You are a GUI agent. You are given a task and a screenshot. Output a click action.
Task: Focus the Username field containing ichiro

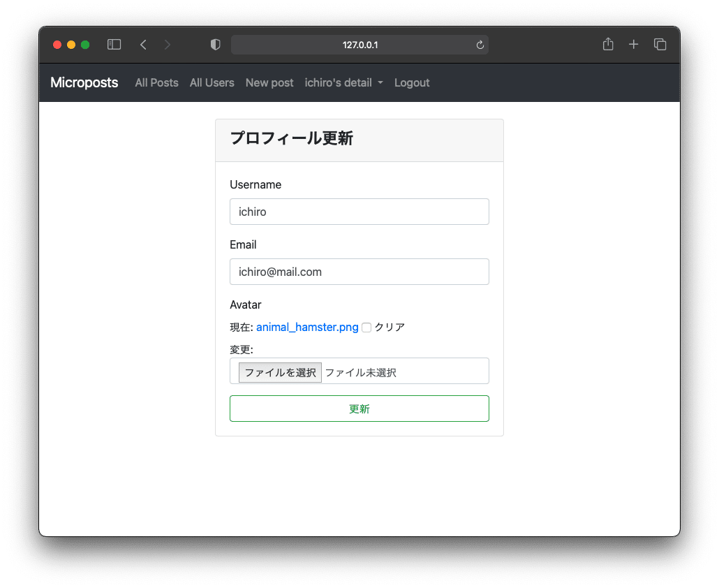(x=359, y=212)
